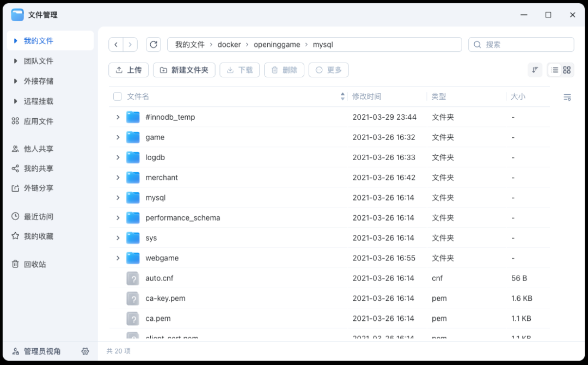Expand the performance_schema folder

pyautogui.click(x=118, y=217)
